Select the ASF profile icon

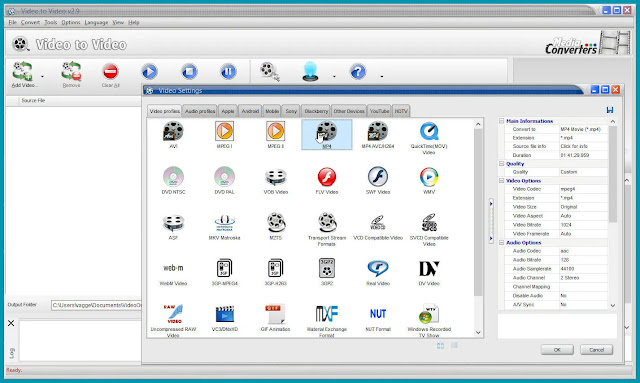coord(173,223)
